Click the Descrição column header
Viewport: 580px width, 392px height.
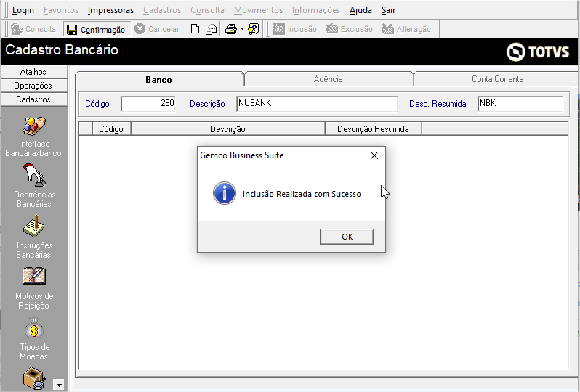pyautogui.click(x=228, y=129)
